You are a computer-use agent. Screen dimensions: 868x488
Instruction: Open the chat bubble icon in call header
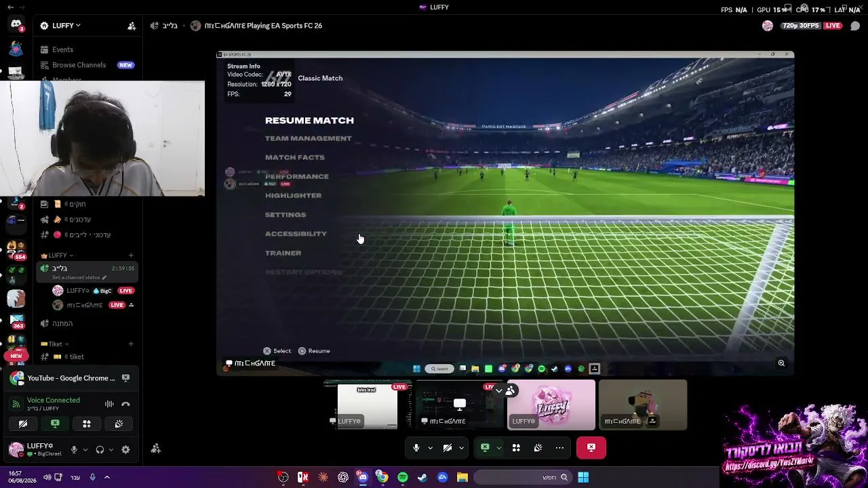pyautogui.click(x=855, y=26)
